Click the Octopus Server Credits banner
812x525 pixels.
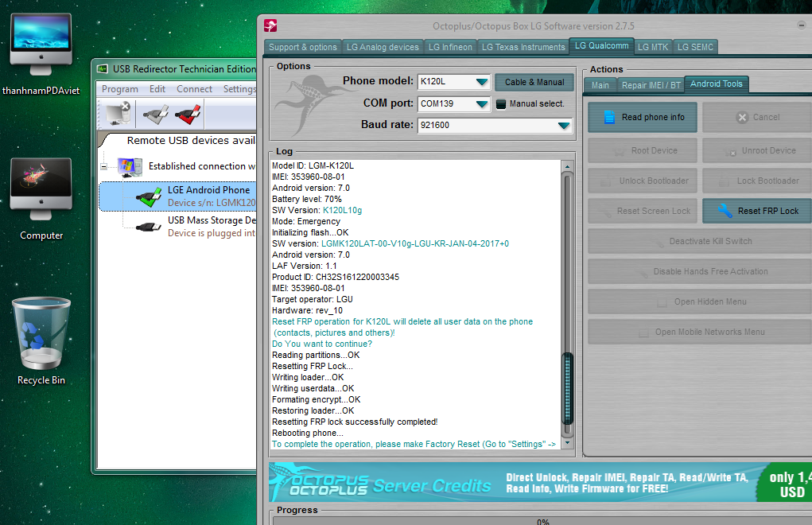point(540,482)
